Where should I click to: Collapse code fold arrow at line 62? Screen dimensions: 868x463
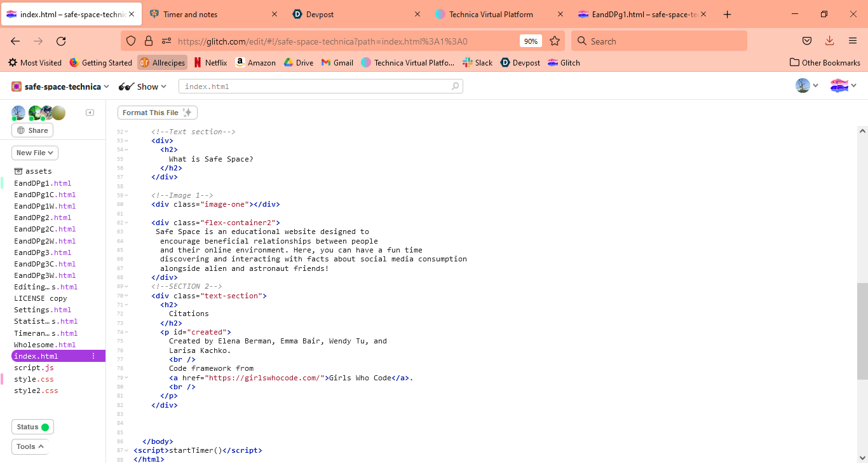pyautogui.click(x=126, y=223)
